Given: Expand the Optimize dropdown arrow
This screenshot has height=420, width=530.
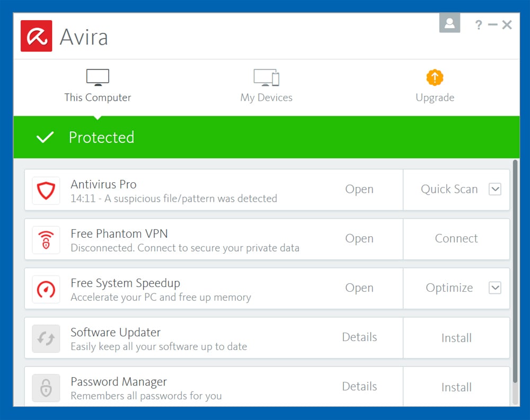Looking at the screenshot, I should (x=495, y=288).
